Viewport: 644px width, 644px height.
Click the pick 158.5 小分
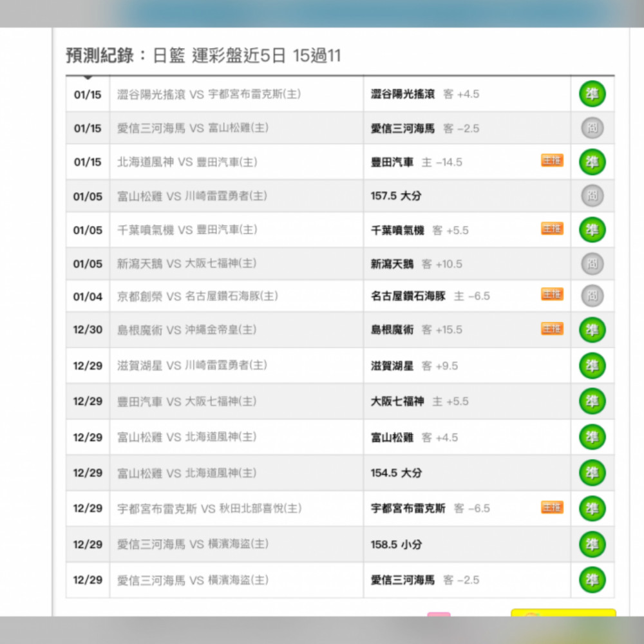396,545
